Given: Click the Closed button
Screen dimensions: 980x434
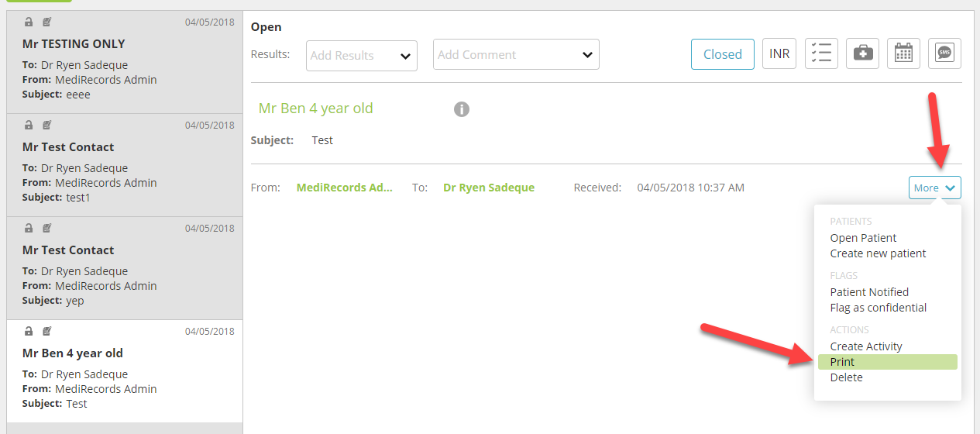Looking at the screenshot, I should 723,54.
